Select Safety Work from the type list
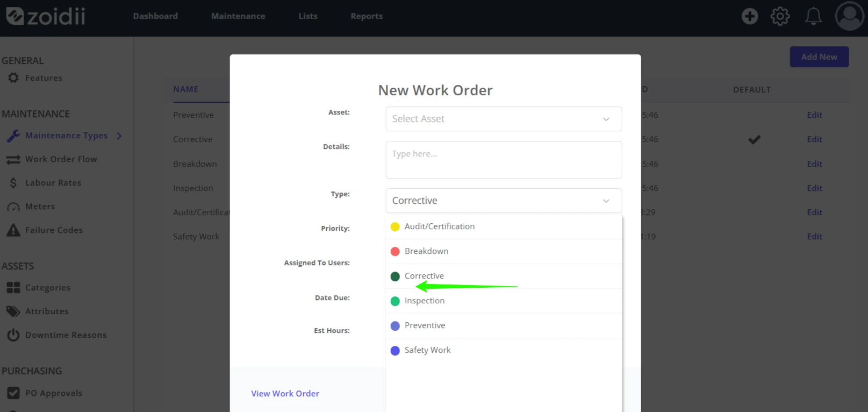 504,350
